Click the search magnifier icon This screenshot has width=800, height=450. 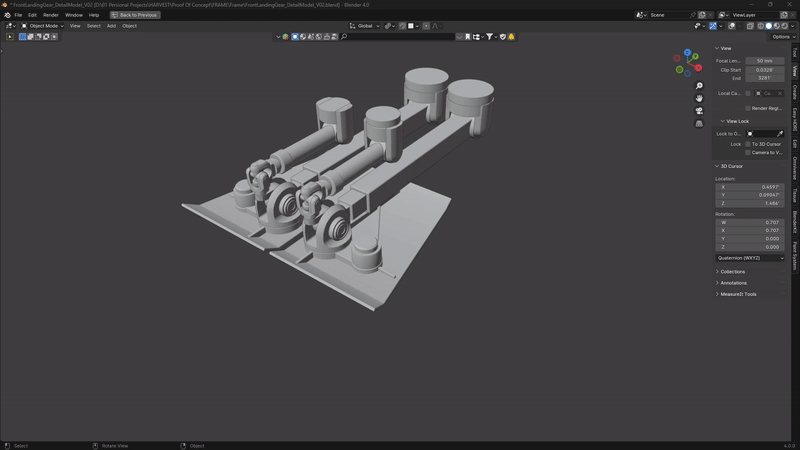344,37
